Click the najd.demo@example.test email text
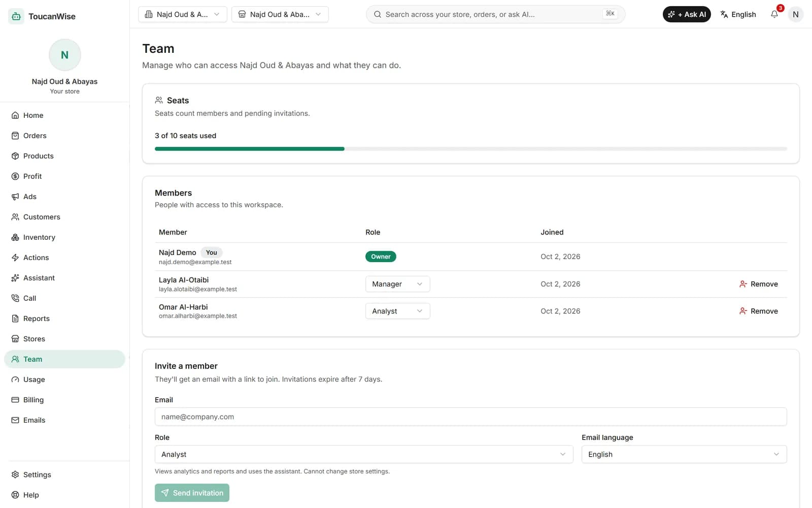Screen dimensions: 812x508 195,262
